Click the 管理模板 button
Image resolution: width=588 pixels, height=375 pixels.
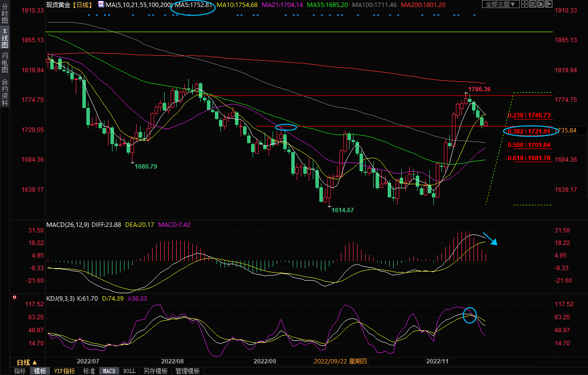[x=187, y=371]
